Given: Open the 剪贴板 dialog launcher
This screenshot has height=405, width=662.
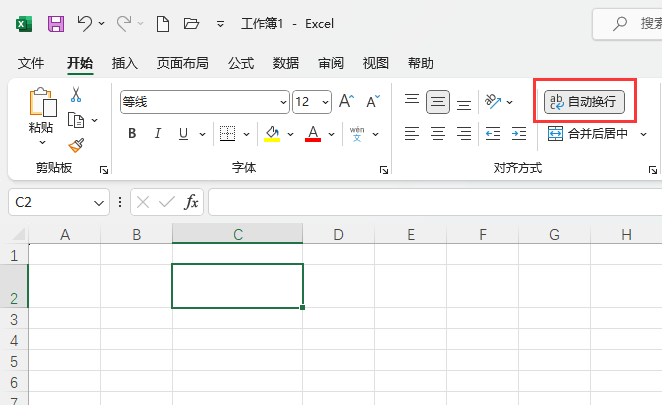Looking at the screenshot, I should tap(104, 170).
